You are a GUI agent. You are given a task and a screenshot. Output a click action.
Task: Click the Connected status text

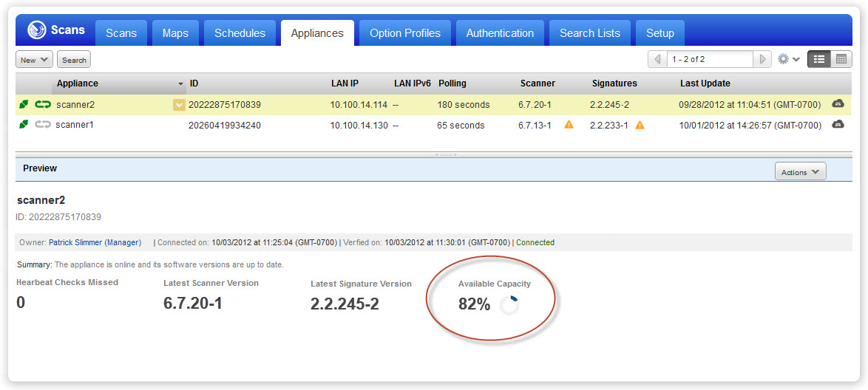coord(535,242)
